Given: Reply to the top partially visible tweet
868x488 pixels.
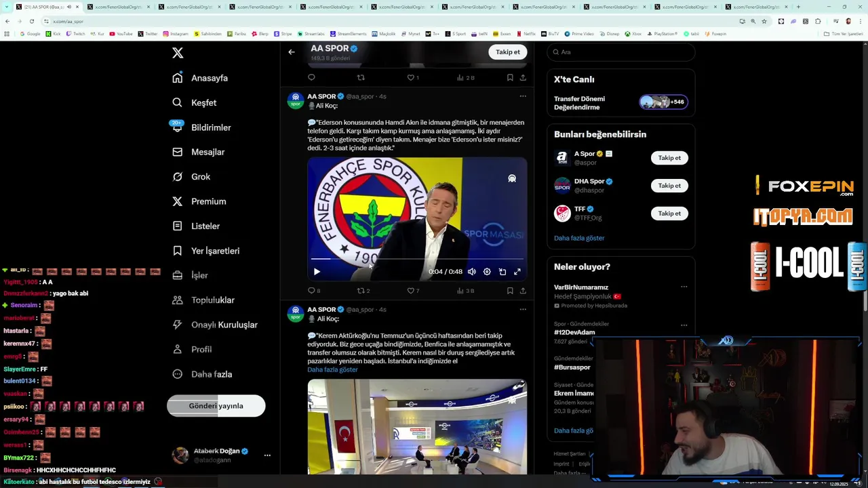Looking at the screenshot, I should click(x=311, y=78).
